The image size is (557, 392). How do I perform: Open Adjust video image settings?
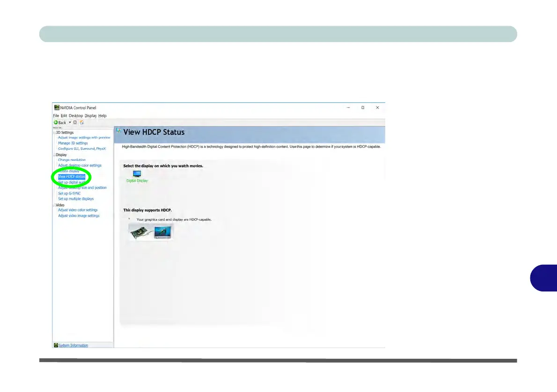click(x=79, y=216)
